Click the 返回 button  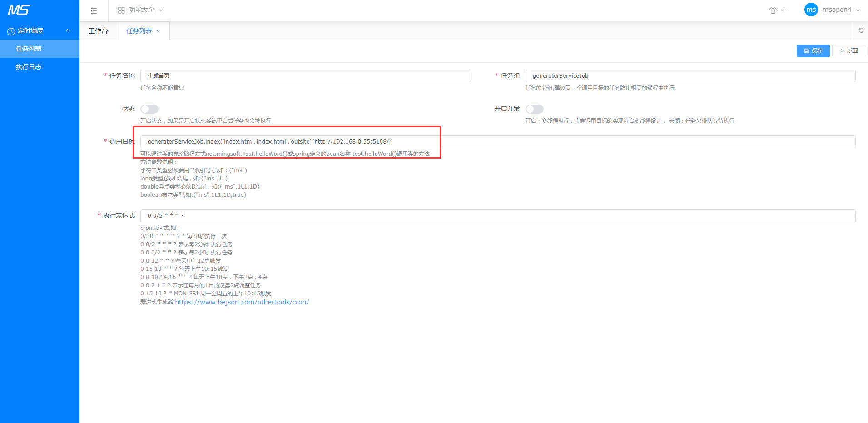pyautogui.click(x=848, y=51)
